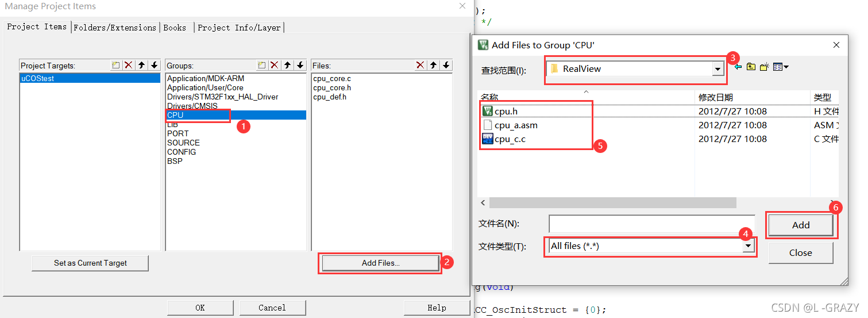868x318 pixels.
Task: Select cpu_def.h in Files list
Action: (x=330, y=97)
